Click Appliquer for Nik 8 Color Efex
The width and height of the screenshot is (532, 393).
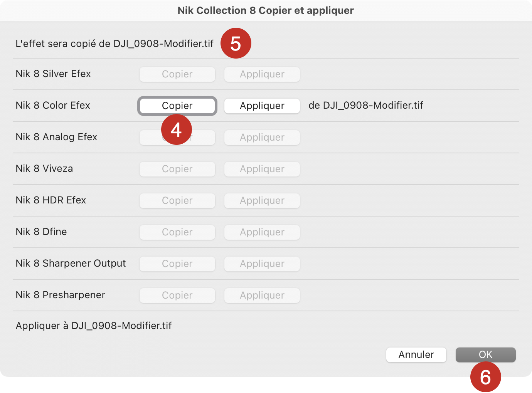(x=262, y=106)
